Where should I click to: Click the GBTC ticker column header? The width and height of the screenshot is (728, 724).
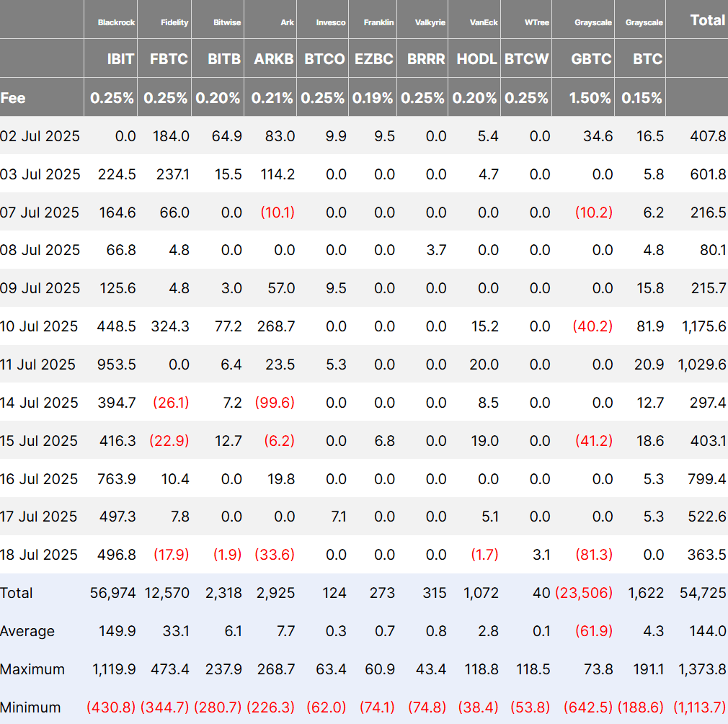pos(591,59)
